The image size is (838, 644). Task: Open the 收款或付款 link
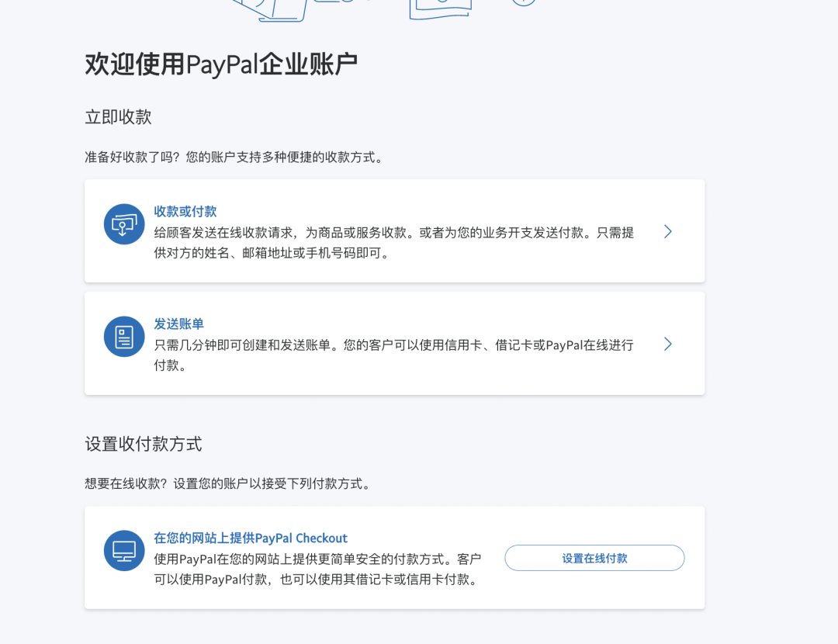(x=184, y=211)
